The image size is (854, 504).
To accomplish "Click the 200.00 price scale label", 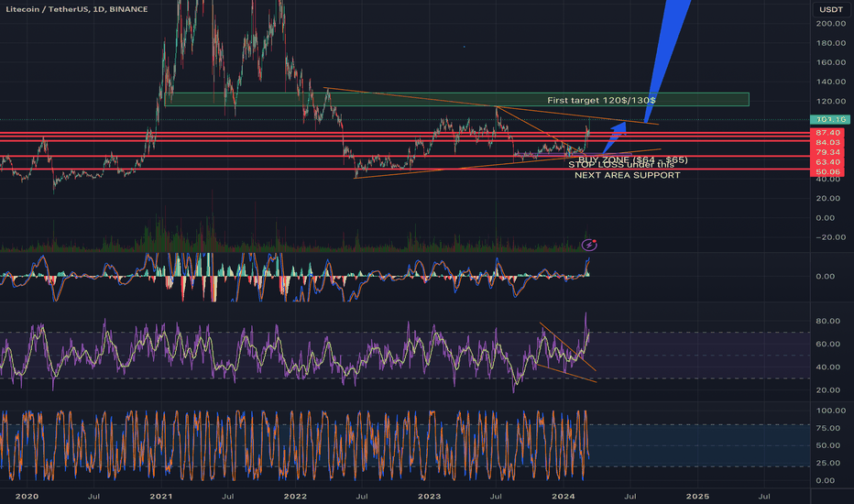I will pos(830,24).
